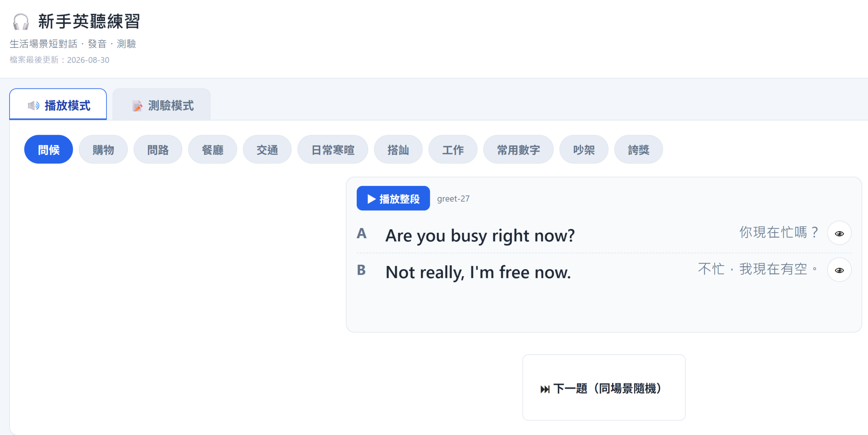
Task: Click sentence "Not really, I'm free now."
Action: tap(478, 272)
